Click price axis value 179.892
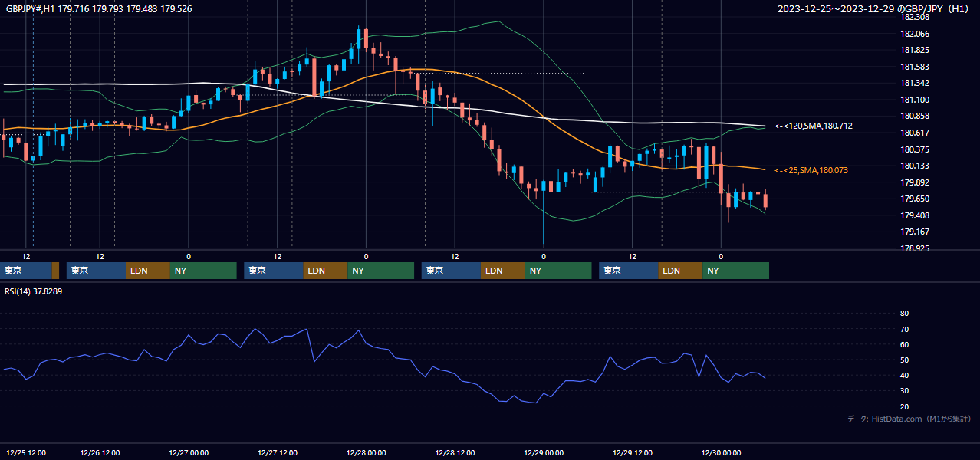The width and height of the screenshot is (980, 460). (x=915, y=182)
